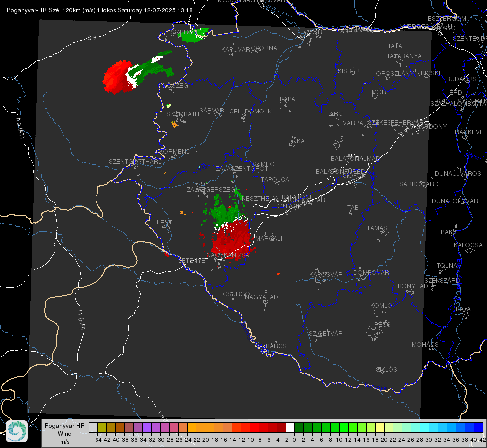487x448 pixels.
Task: Click the BAJA city label
Action: pyautogui.click(x=463, y=309)
